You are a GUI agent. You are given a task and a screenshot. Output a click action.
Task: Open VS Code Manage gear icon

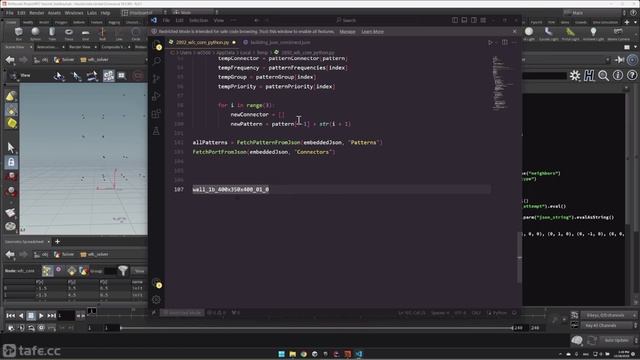[156, 300]
